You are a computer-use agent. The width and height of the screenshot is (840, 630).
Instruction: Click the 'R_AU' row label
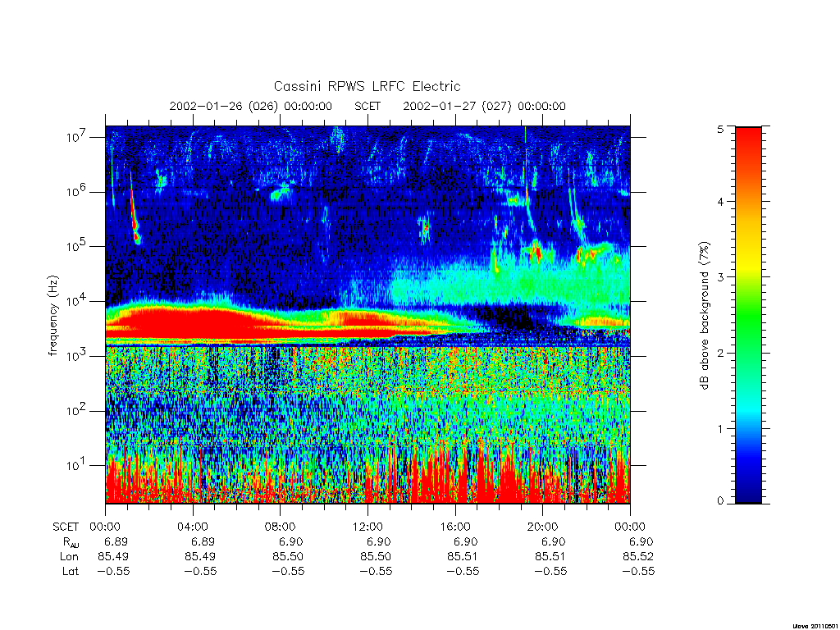pyautogui.click(x=71, y=542)
